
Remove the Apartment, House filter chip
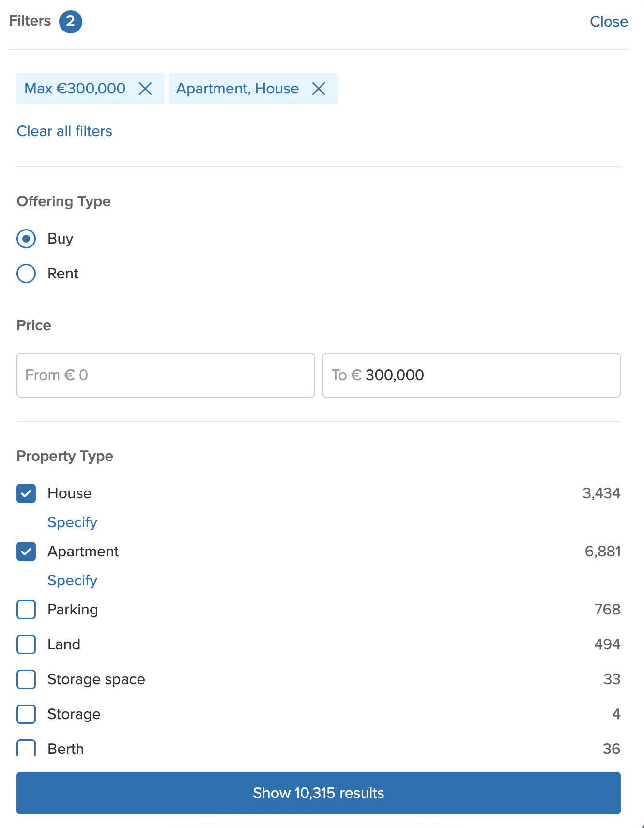[x=319, y=89]
